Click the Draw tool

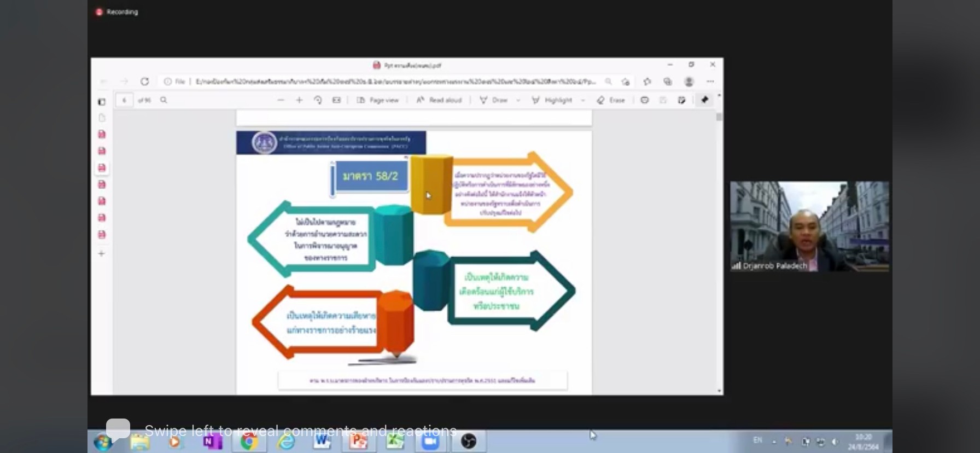tap(494, 100)
